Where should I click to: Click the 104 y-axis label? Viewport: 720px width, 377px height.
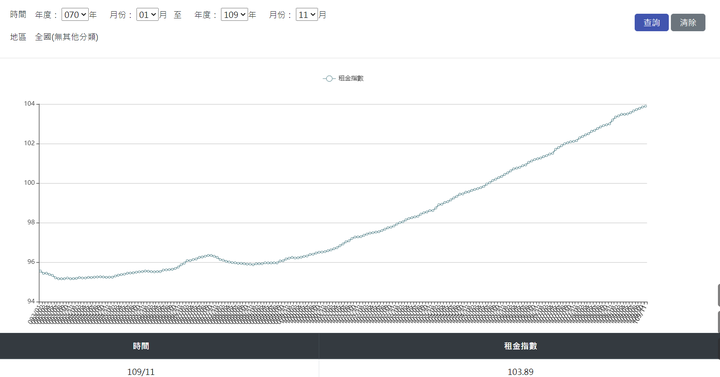(x=29, y=104)
